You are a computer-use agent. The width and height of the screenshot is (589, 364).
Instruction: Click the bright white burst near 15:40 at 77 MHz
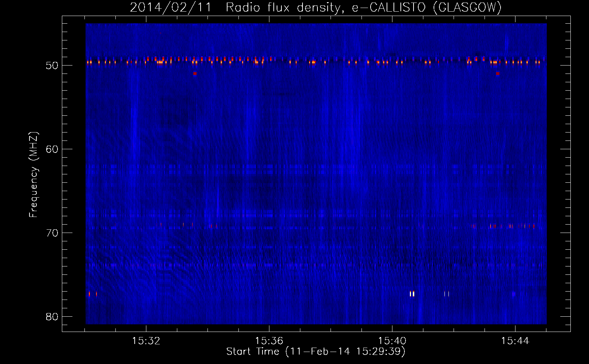[412, 294]
